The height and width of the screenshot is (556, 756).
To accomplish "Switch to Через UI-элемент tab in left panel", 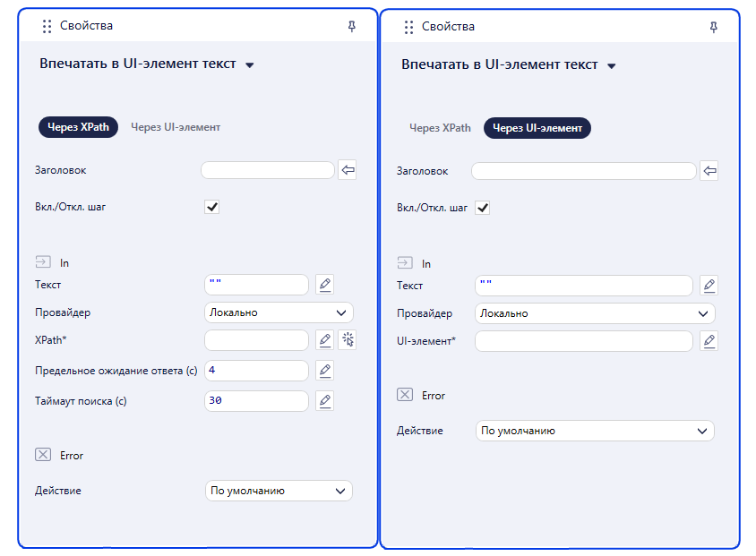I will 176,127.
